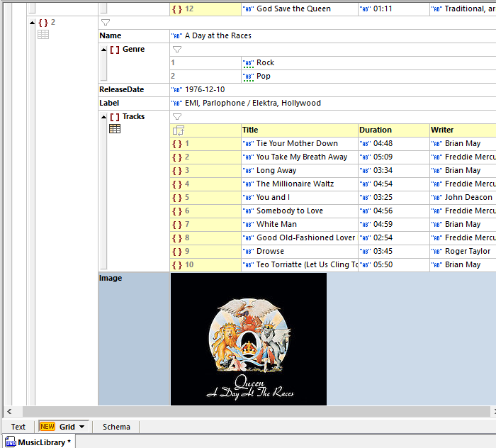Click the table view icon under object 2
Image resolution: width=496 pixels, height=448 pixels.
pos(43,34)
